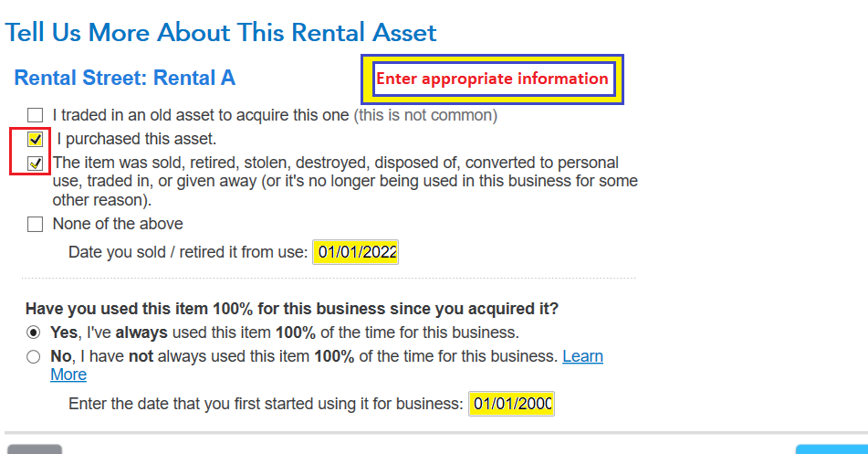Click the Have you used this item 100% question
This screenshot has width=868, height=454.
point(292,309)
